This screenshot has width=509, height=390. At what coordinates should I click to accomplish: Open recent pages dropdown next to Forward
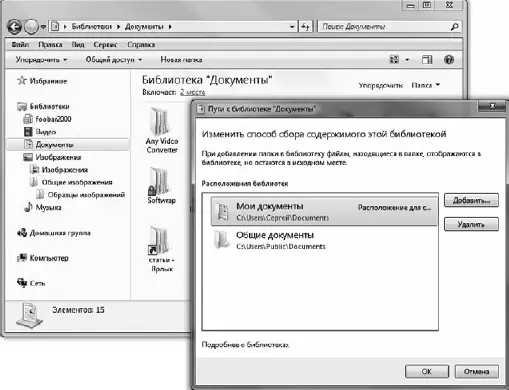click(43, 27)
